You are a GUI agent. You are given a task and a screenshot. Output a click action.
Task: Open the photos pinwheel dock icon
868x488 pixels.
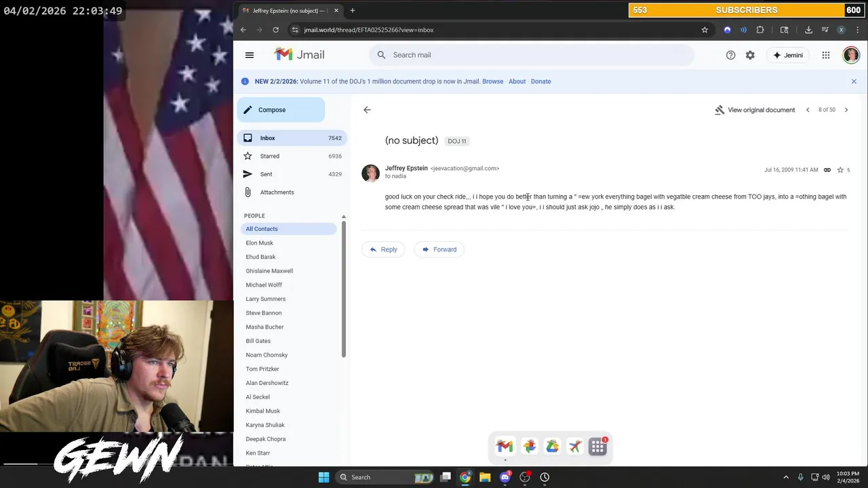(530, 446)
